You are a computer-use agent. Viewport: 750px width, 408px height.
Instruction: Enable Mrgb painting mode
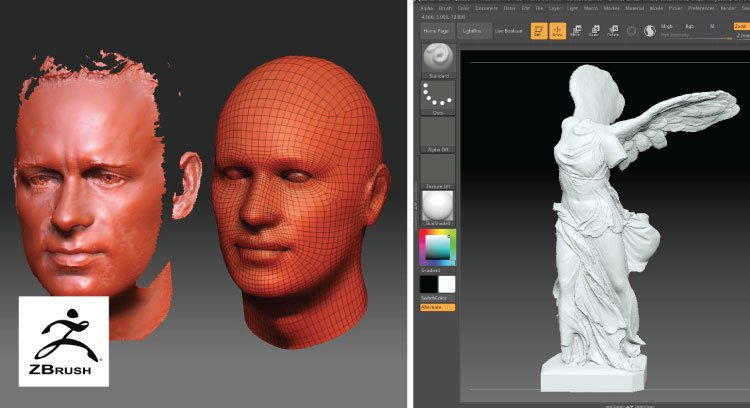pyautogui.click(x=666, y=27)
